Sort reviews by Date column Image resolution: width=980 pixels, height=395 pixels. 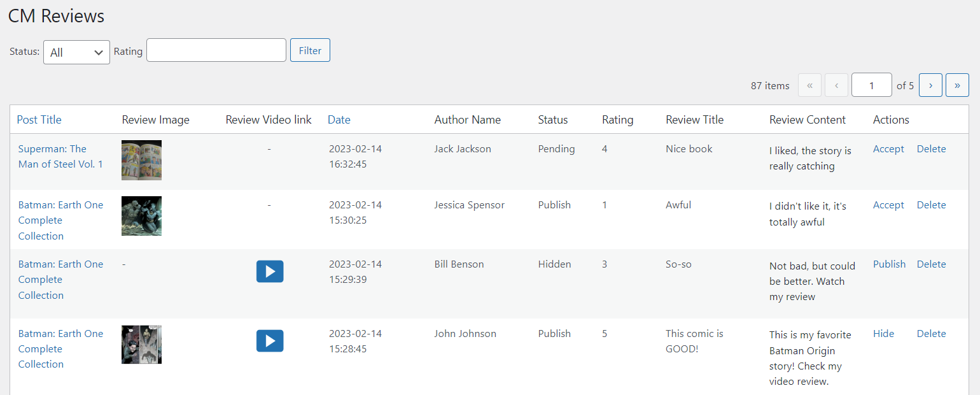[x=339, y=120]
